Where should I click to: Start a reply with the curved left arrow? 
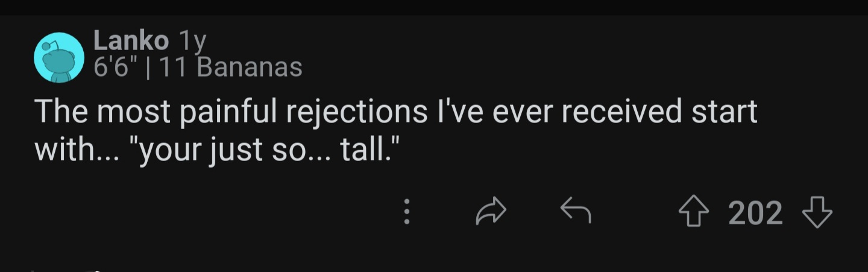click(x=575, y=212)
